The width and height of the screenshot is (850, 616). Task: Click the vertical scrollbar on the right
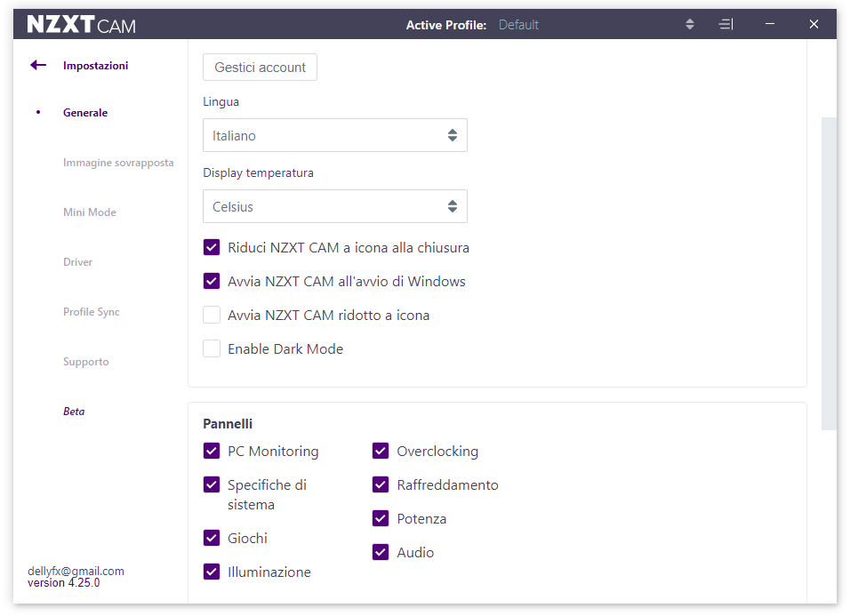click(829, 274)
